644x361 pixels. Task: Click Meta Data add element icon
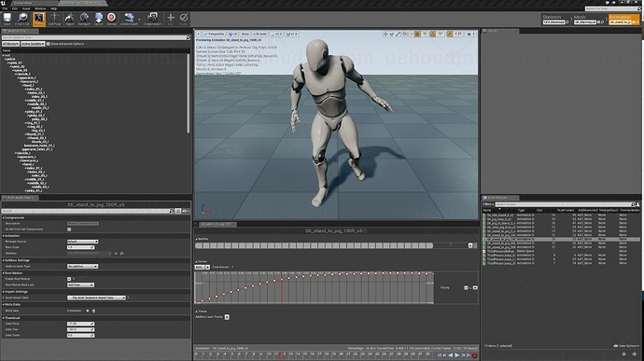88,311
